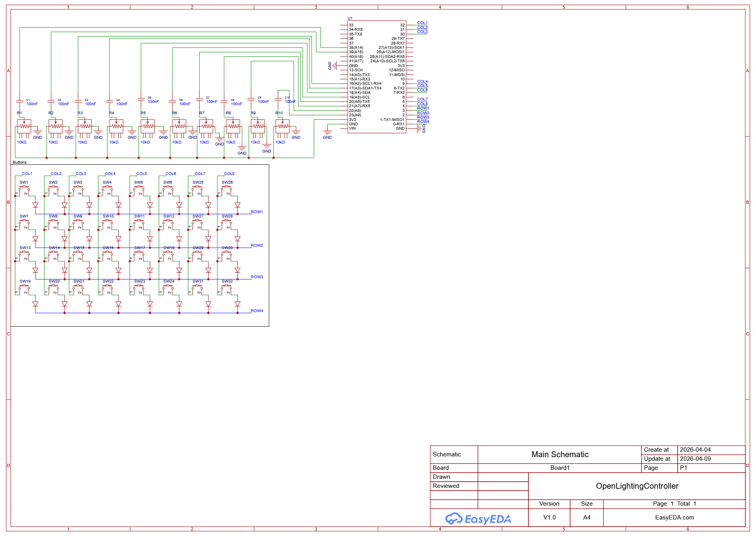Viewport: 756px width, 536px height.
Task: Select the update date '2026-04-09'
Action: (695, 459)
